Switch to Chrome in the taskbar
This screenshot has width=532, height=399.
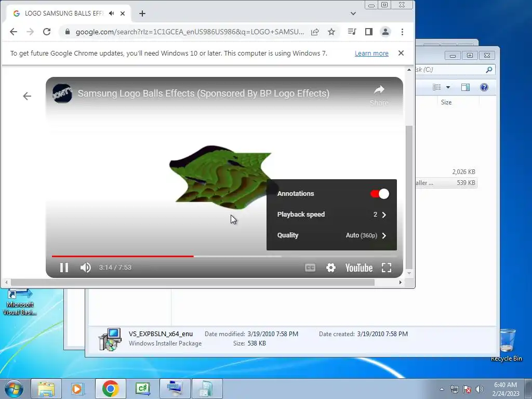(110, 389)
